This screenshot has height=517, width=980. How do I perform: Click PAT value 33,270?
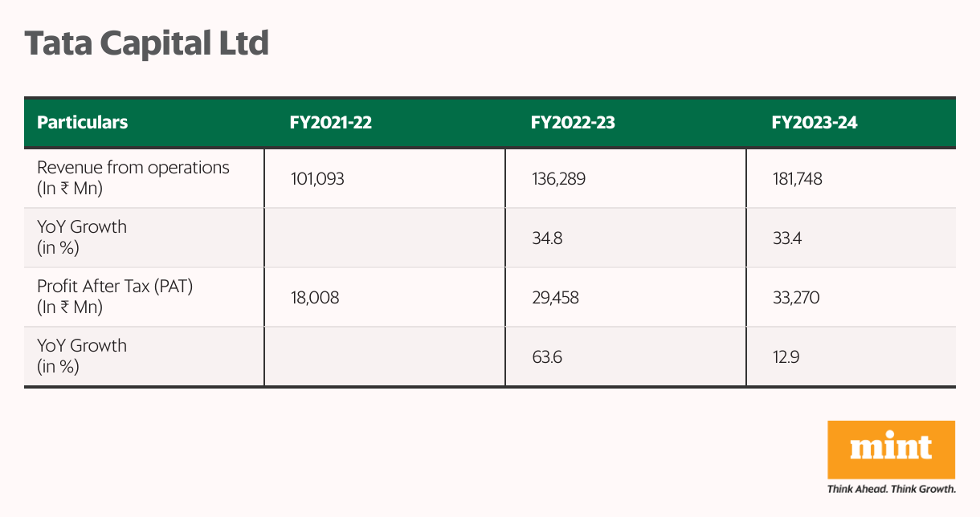[796, 298]
